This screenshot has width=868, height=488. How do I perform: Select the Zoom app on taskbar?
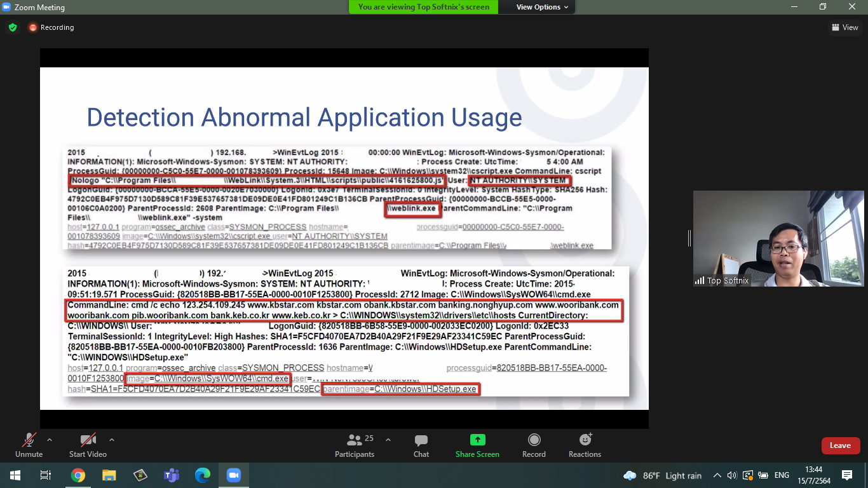[x=234, y=475]
